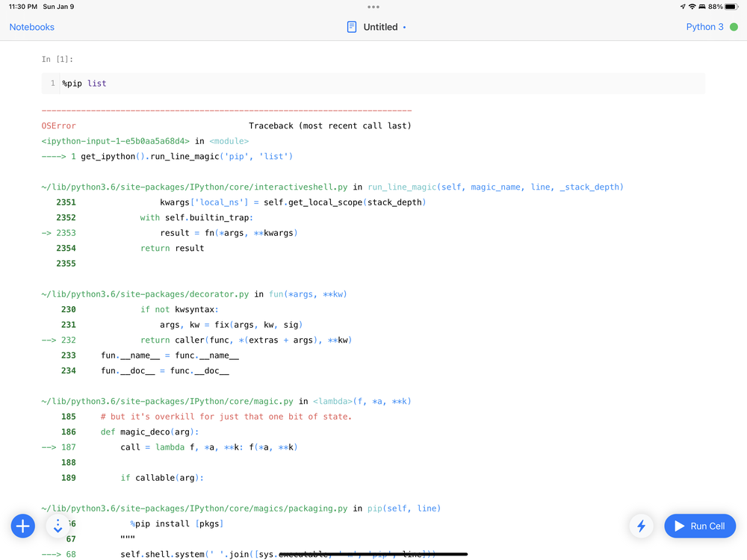Tap the Wi-Fi icon in status bar
Screen dimensions: 747x560
692,6
